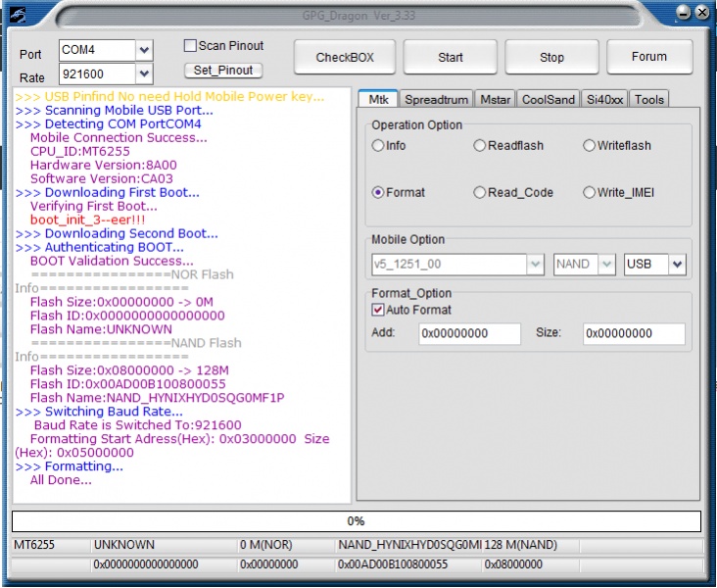Click status bar cell 0x0000000000000000

point(165,564)
